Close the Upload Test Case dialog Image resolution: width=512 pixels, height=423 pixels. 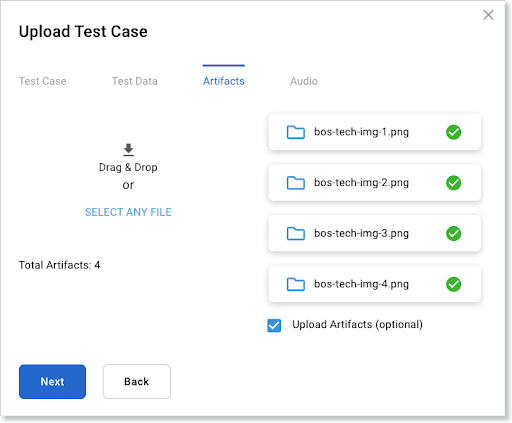488,15
